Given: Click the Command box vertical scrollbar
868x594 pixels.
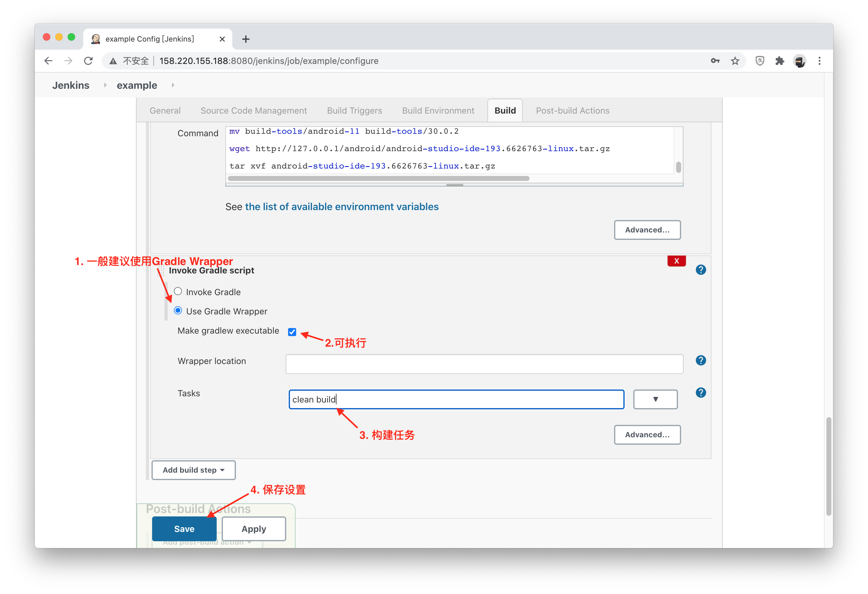Looking at the screenshot, I should tap(678, 167).
